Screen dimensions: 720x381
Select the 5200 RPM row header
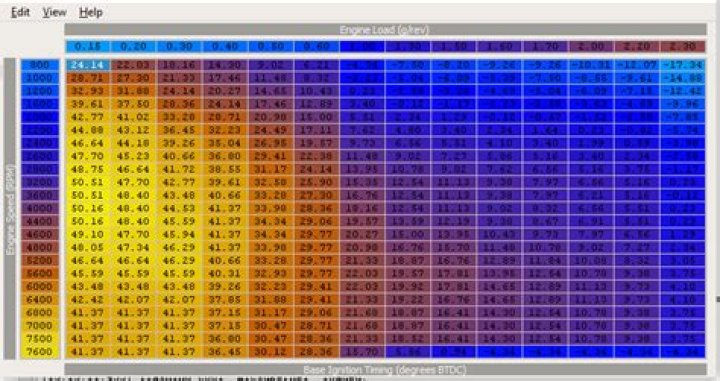(x=39, y=260)
